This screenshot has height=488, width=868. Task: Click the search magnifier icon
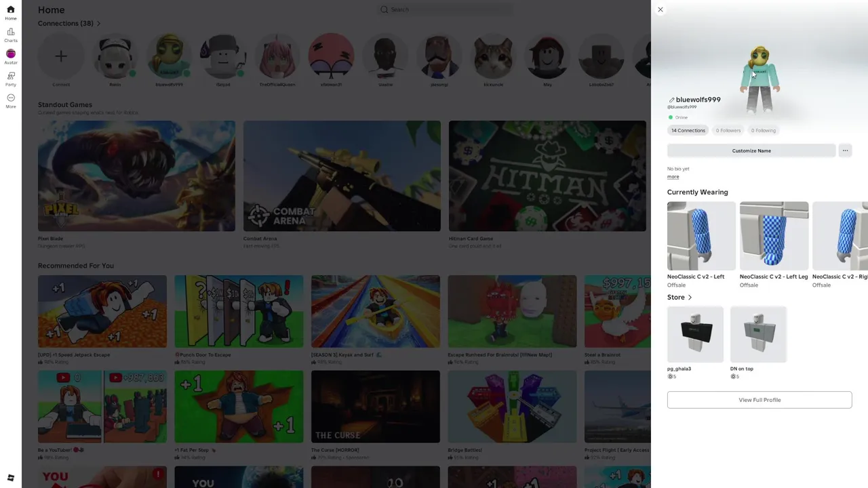(384, 9)
